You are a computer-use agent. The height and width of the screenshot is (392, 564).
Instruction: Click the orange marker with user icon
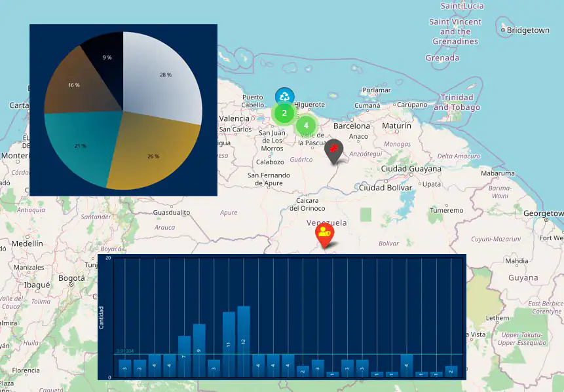pos(324,233)
